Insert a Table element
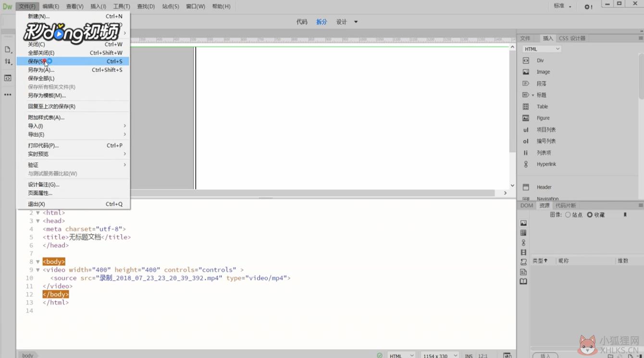The width and height of the screenshot is (644, 358). point(542,107)
